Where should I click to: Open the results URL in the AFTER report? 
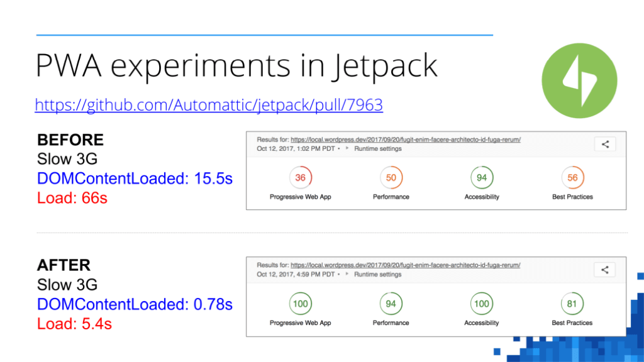406,265
